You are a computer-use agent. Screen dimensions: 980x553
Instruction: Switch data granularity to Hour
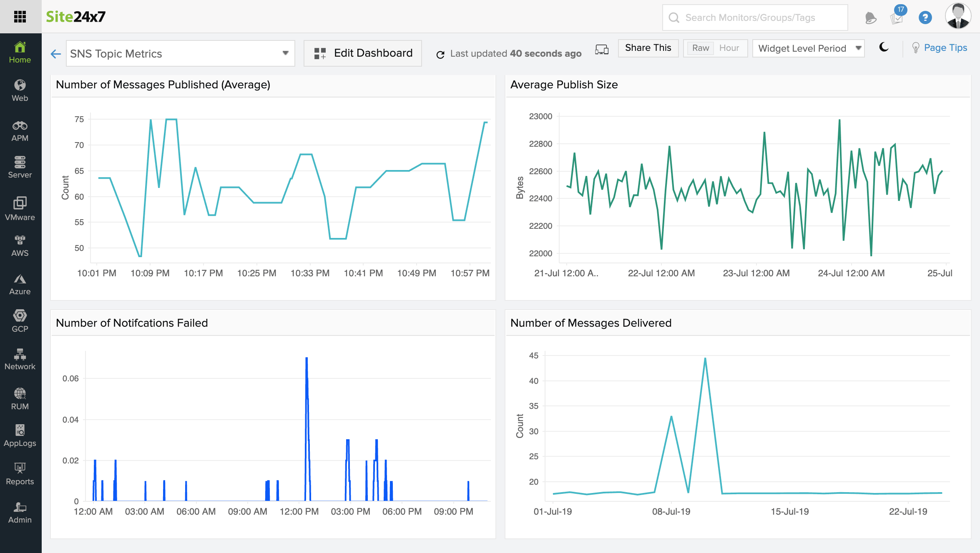pyautogui.click(x=729, y=48)
